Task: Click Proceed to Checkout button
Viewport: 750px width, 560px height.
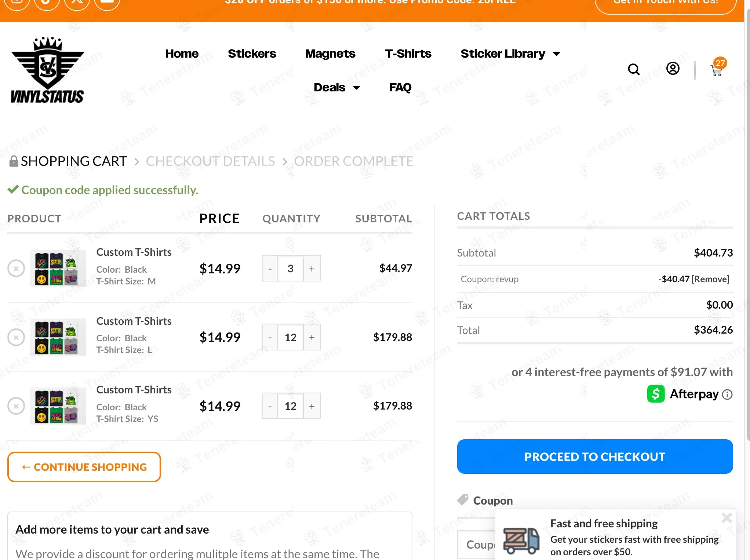Action: [594, 457]
